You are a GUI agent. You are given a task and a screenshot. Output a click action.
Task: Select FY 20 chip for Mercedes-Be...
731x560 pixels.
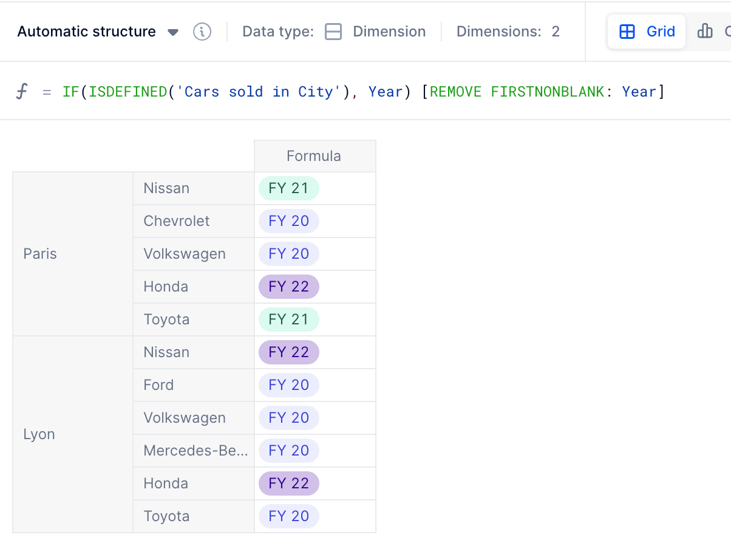point(289,451)
